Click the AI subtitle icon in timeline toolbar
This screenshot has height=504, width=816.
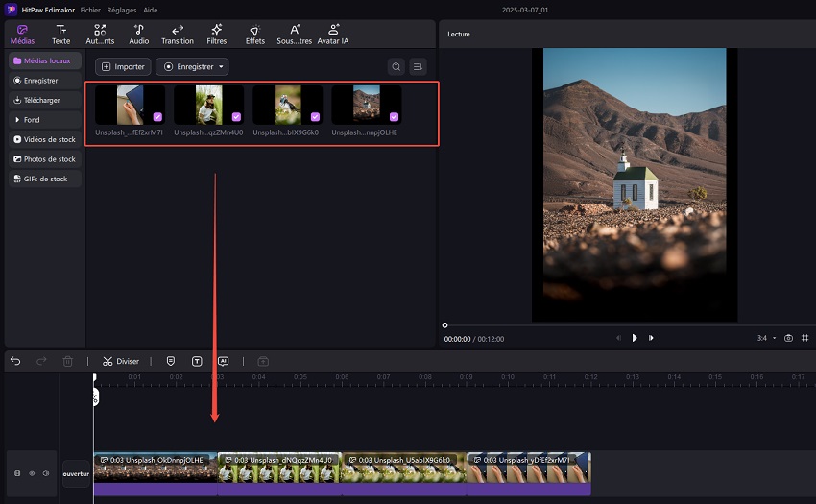(223, 361)
